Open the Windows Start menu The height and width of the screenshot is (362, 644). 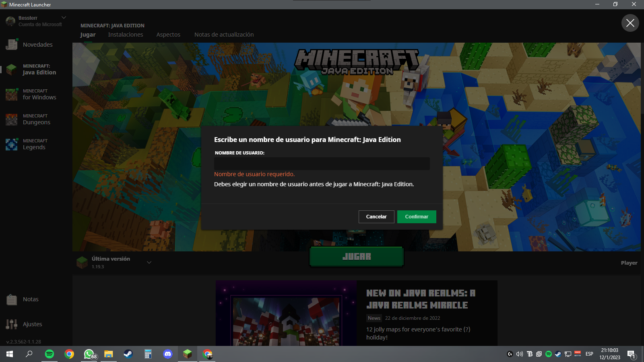pyautogui.click(x=10, y=354)
